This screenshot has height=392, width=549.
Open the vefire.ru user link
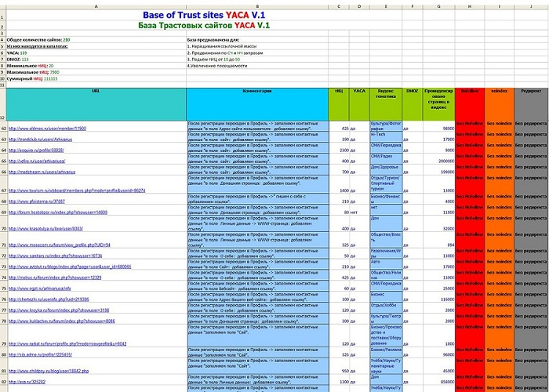pyautogui.click(x=37, y=161)
